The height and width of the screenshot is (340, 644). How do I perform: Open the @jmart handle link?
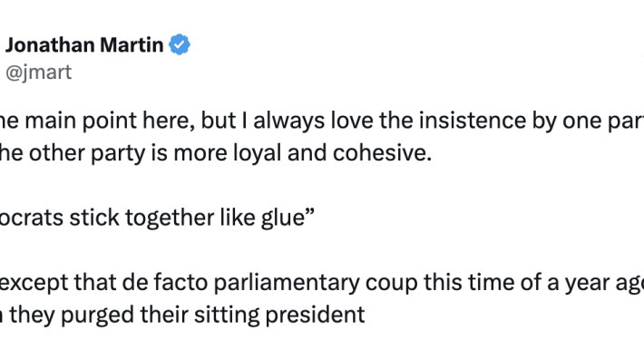[x=39, y=73]
